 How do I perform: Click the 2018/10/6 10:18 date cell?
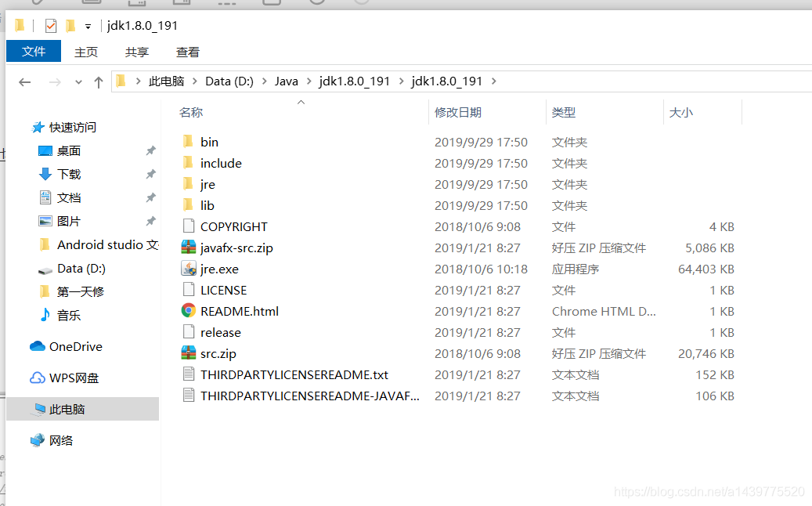click(x=481, y=269)
